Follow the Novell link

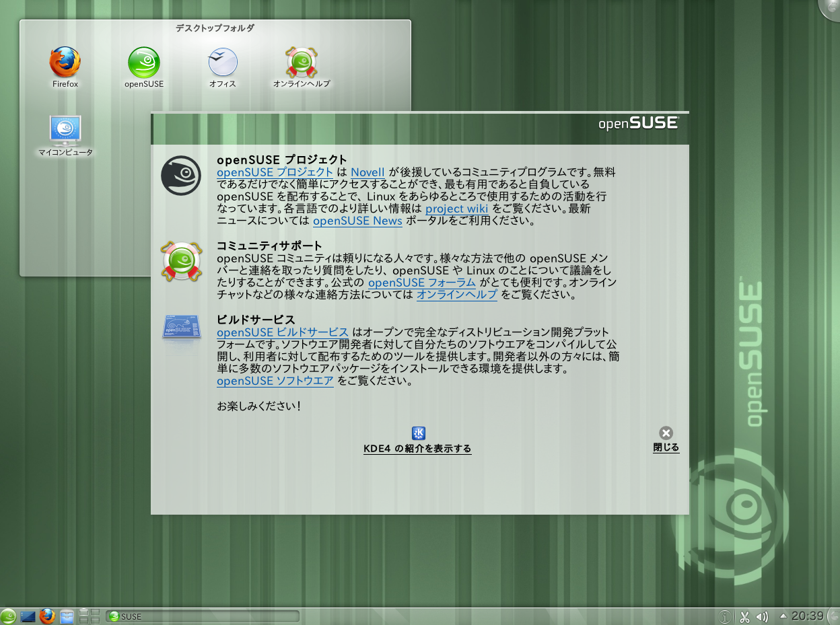click(367, 172)
